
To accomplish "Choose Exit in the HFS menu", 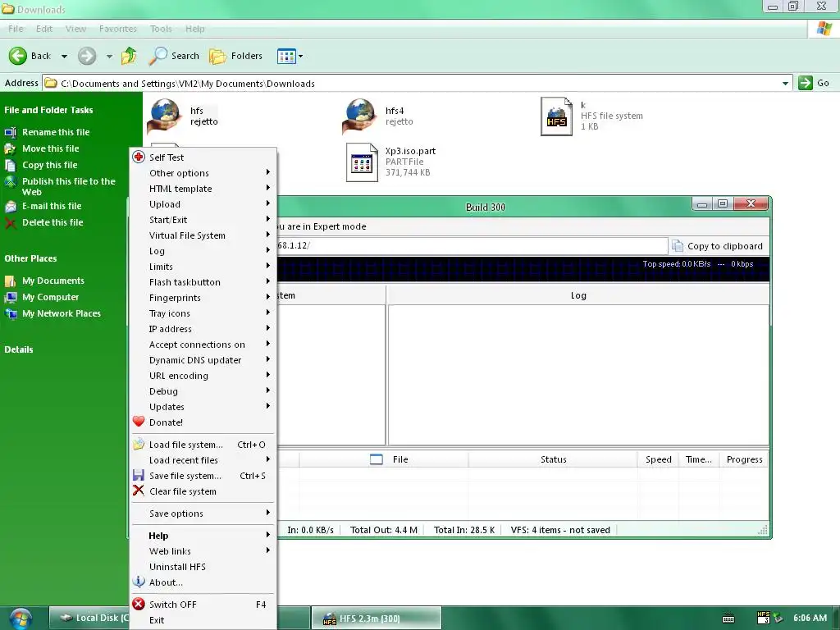I will pyautogui.click(x=203, y=620).
